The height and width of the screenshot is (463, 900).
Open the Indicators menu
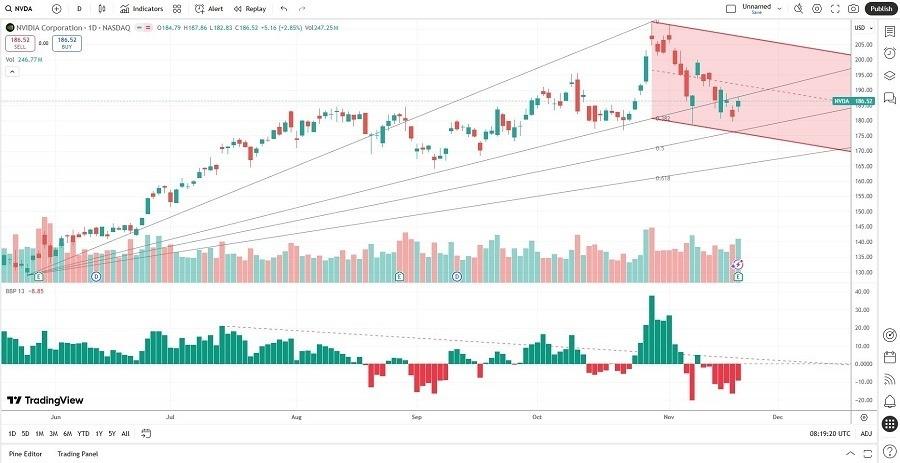point(141,8)
